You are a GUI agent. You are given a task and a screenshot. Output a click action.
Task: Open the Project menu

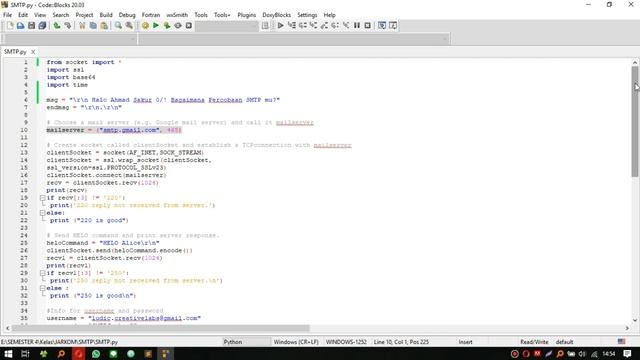84,15
